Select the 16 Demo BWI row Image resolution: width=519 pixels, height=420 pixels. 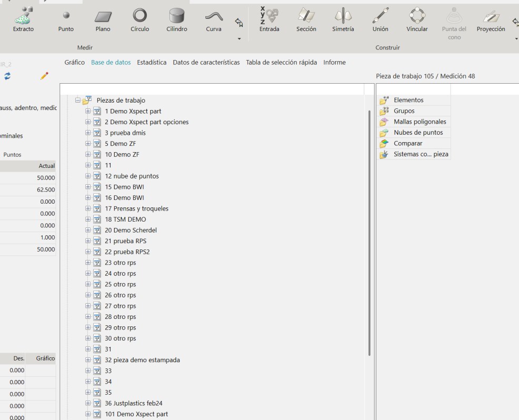pos(124,198)
